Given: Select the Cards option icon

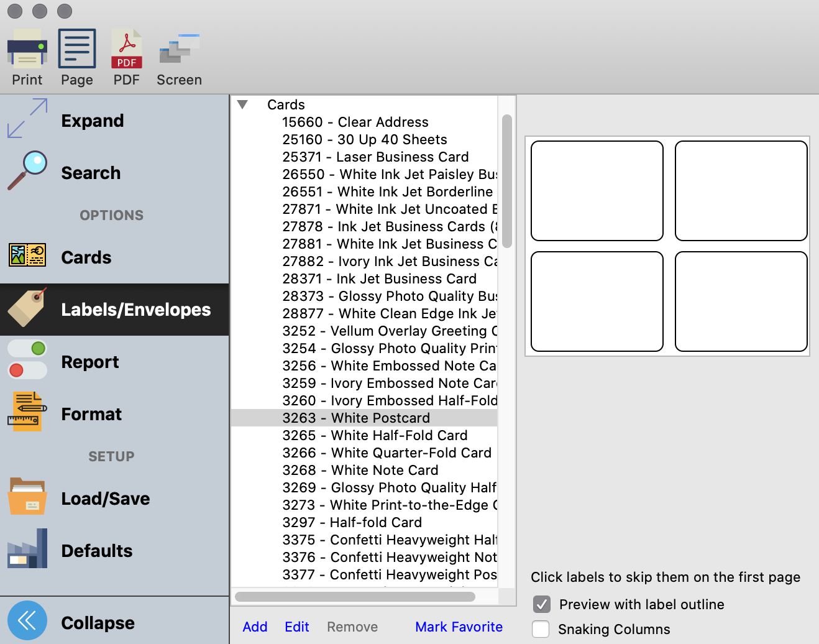Looking at the screenshot, I should coord(27,255).
